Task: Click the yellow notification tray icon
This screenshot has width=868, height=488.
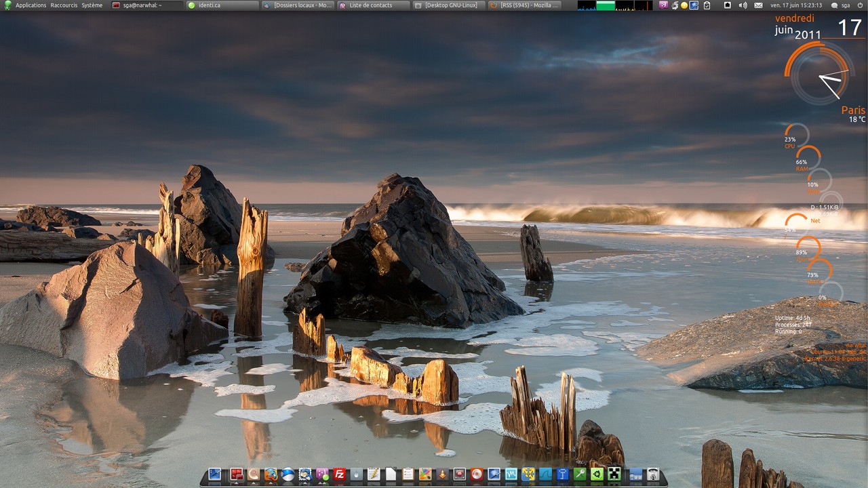Action: coord(684,5)
